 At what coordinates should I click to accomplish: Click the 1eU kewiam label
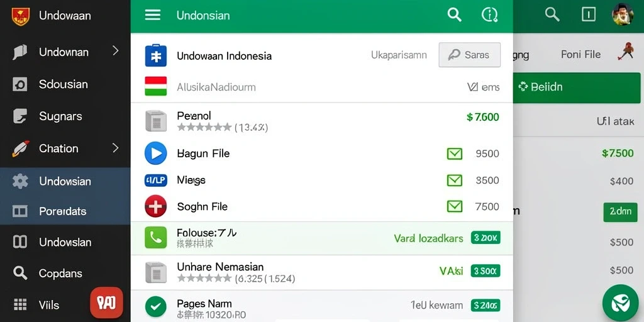click(436, 306)
